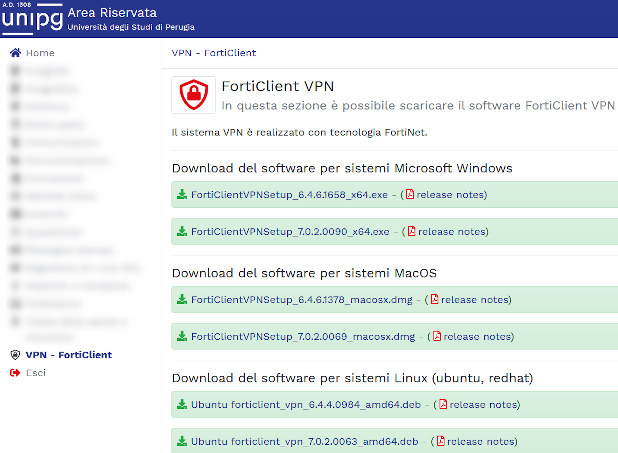Click the red Esci logout icon
The height and width of the screenshot is (453, 618).
coord(15,373)
